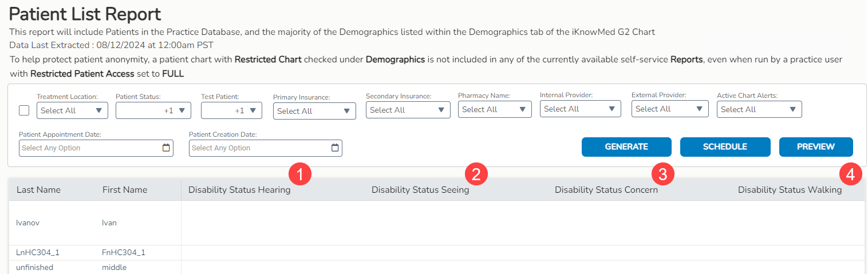Open the Patient Appointment Date calendar icon

coord(166,148)
